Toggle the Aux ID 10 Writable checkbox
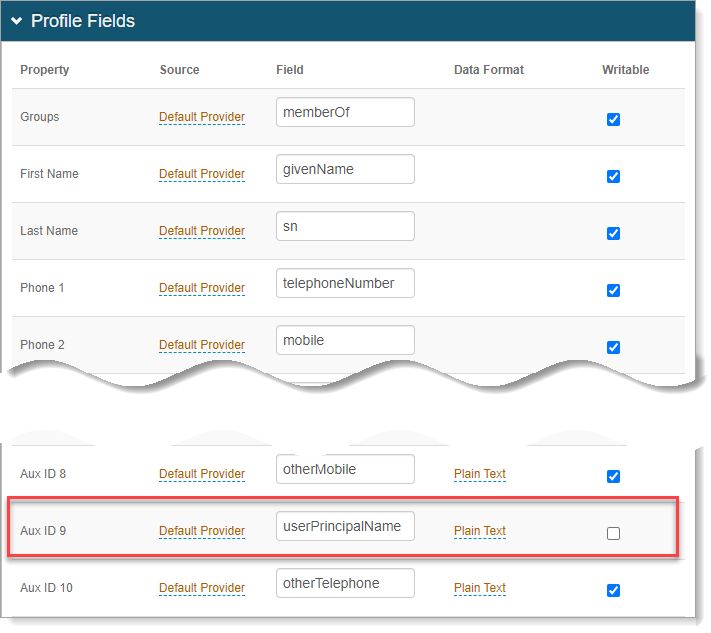 pos(613,590)
